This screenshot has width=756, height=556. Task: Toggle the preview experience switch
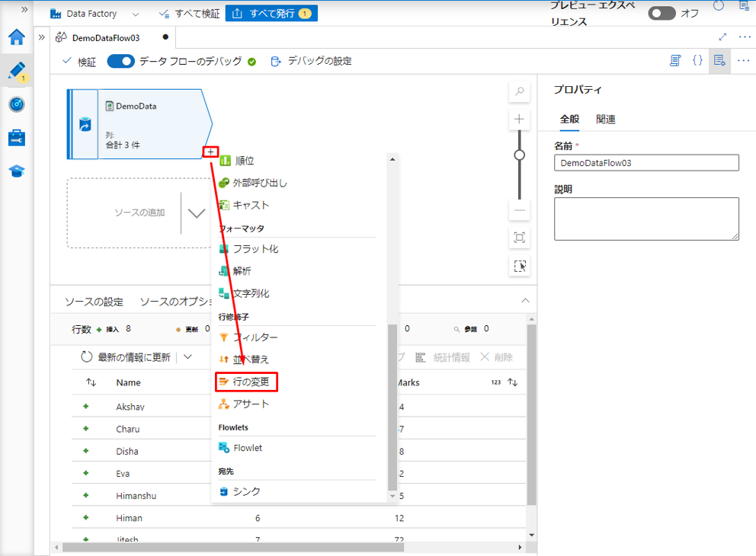tap(662, 13)
